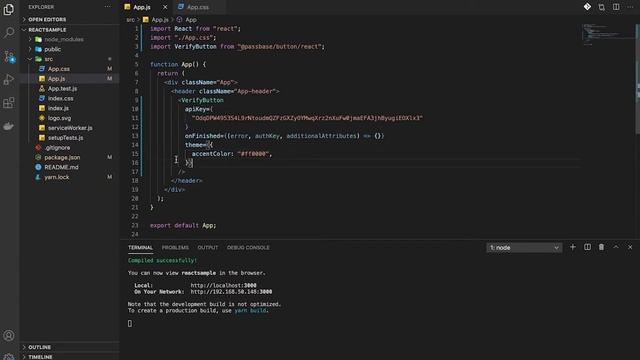Click the 'Compiled successfully!' terminal message
This screenshot has width=640, height=360.
tap(162, 260)
